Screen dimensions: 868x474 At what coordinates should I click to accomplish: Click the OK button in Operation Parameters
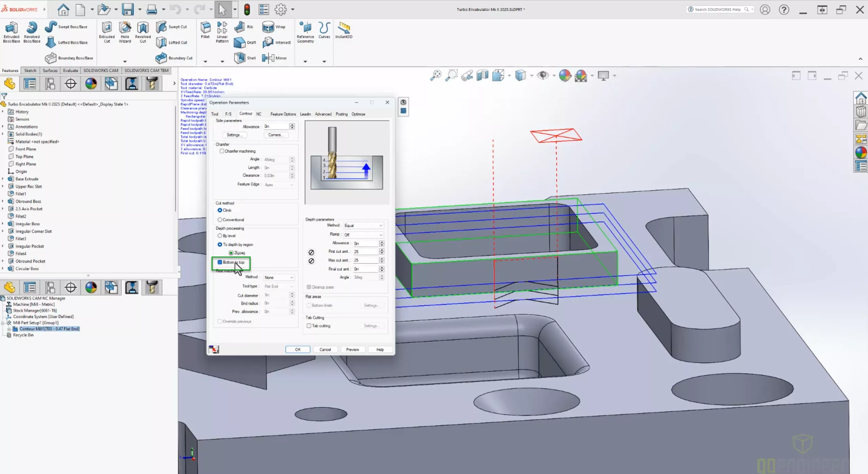(x=298, y=350)
